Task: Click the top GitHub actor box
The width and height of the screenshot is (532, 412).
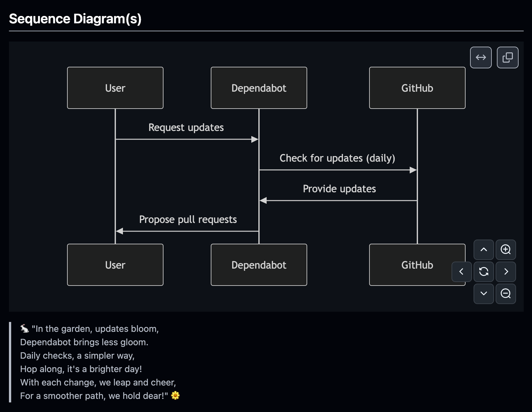Action: pyautogui.click(x=417, y=88)
